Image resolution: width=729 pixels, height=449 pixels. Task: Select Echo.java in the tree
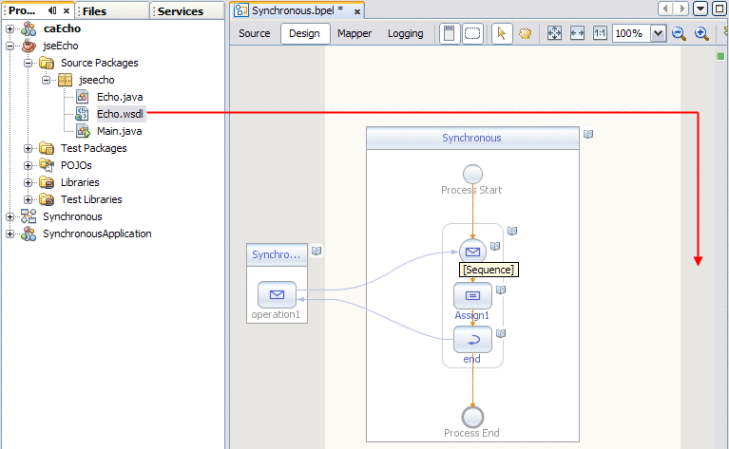(119, 97)
